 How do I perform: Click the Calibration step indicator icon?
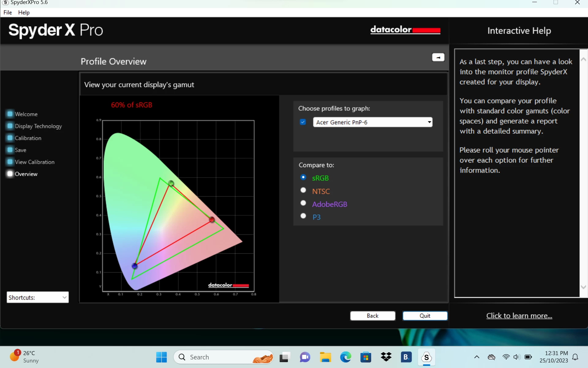pyautogui.click(x=10, y=138)
